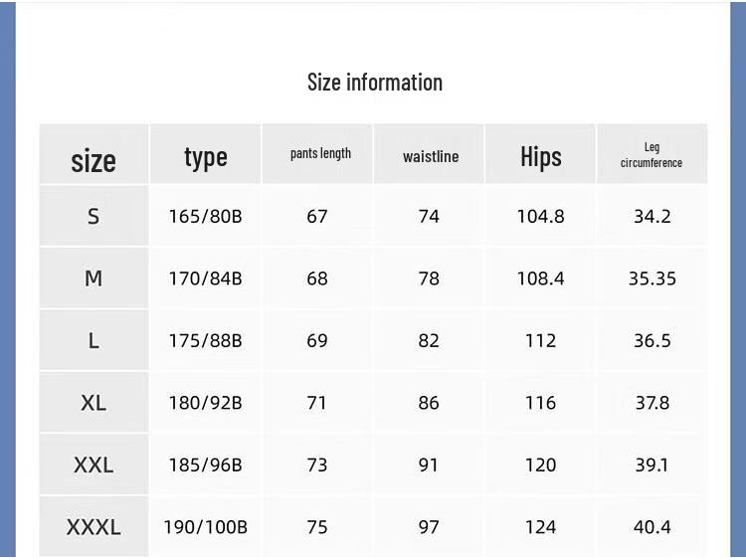
Task: Click the 190/100B type cell
Action: tap(206, 527)
